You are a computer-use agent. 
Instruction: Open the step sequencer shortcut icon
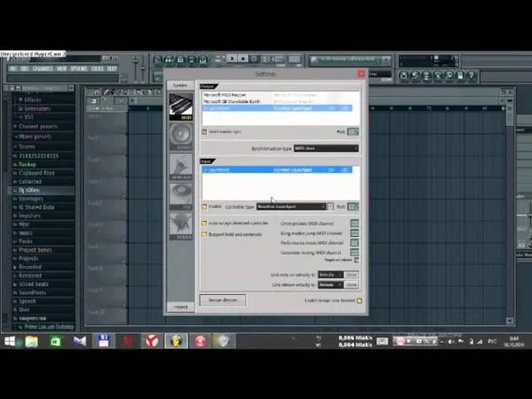pyautogui.click(x=169, y=61)
